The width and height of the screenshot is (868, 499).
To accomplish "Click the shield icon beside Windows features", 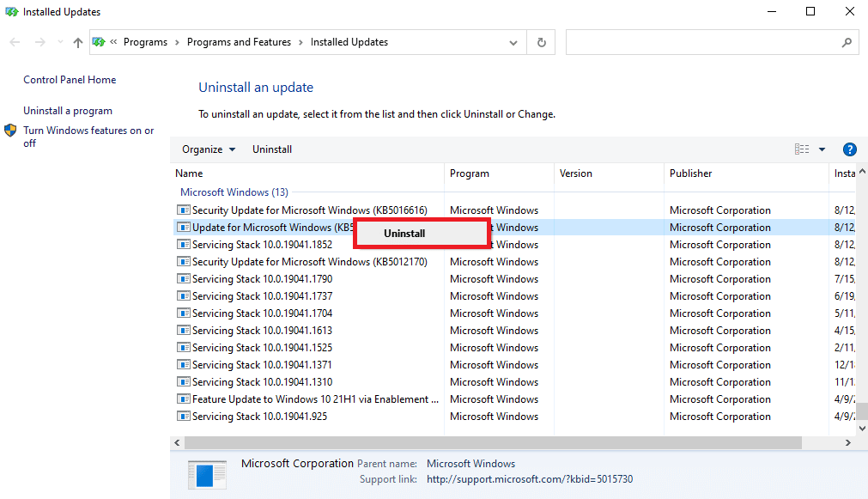I will pyautogui.click(x=10, y=131).
